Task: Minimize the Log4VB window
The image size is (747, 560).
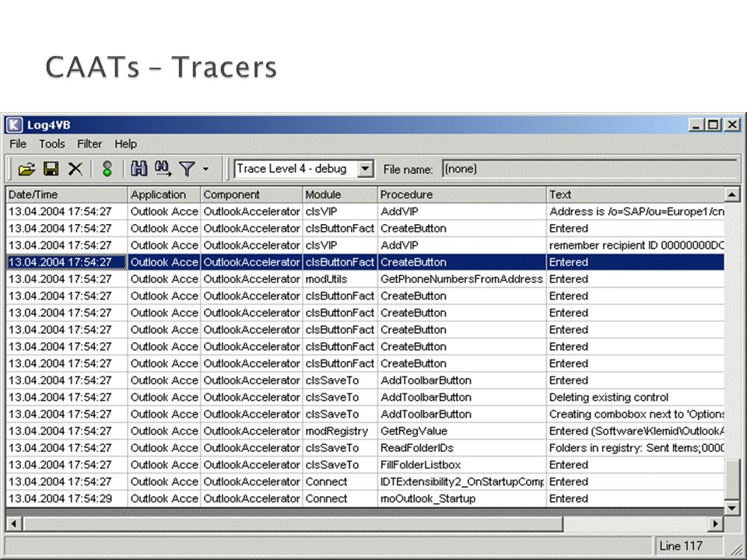Action: pyautogui.click(x=696, y=124)
